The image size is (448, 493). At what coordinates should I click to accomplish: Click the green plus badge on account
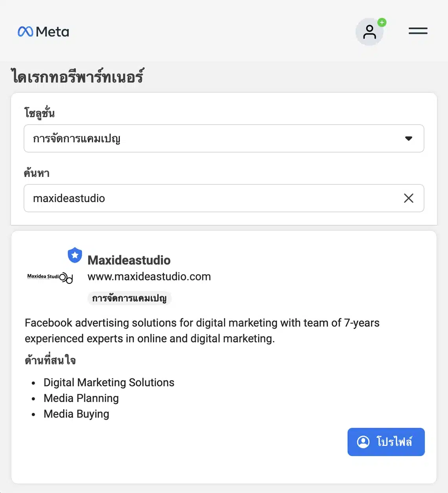(x=382, y=22)
